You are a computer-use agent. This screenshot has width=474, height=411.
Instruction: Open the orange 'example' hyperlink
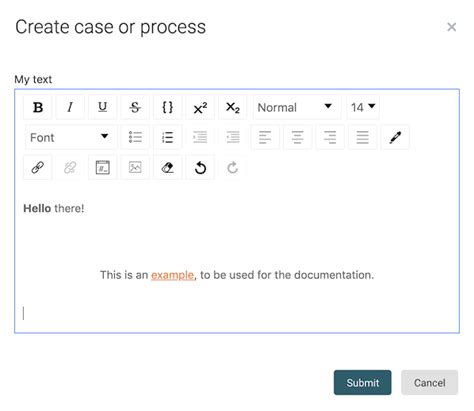point(172,275)
